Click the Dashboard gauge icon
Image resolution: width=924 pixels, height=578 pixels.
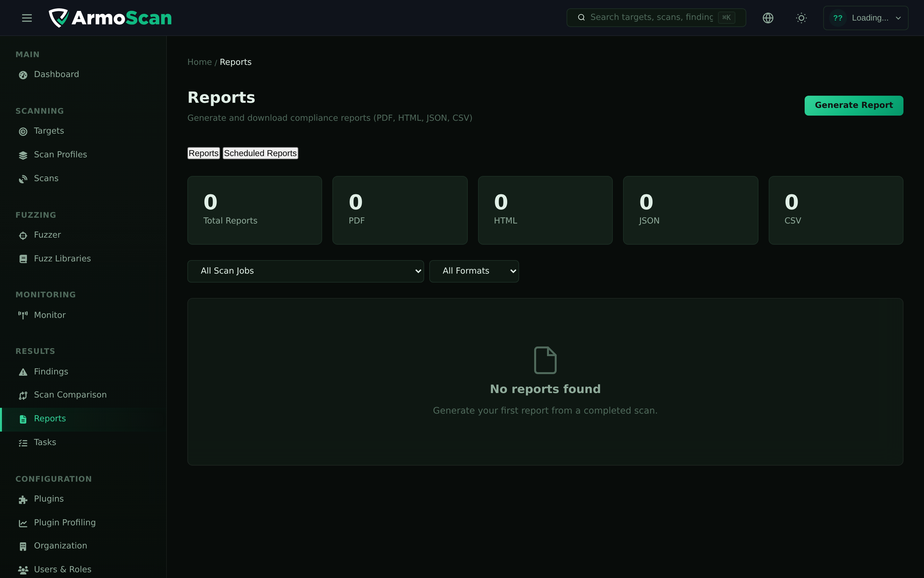[x=23, y=75]
